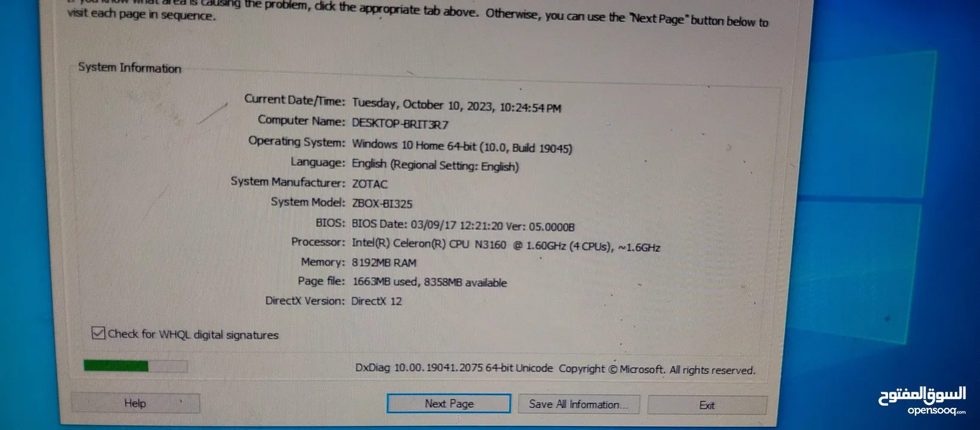Click the date value Tuesday, October 10, 2023
980x430 pixels.
457,105
